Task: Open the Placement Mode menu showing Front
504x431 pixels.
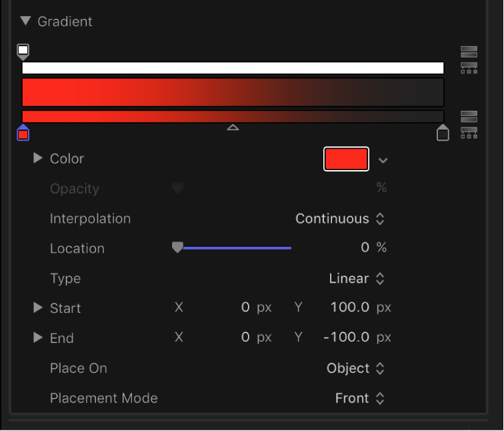Action: (x=359, y=398)
